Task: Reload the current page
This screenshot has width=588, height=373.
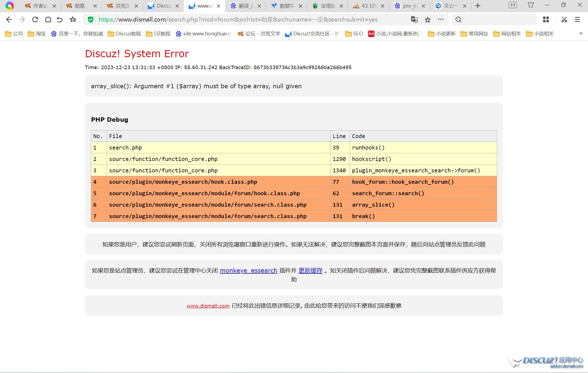Action: click(x=35, y=20)
